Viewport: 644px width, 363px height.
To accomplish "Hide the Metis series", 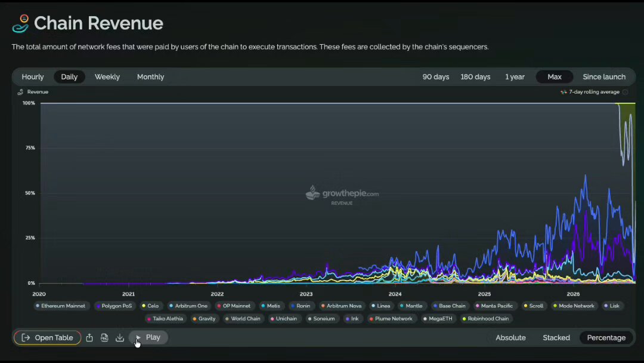I will pos(271,306).
